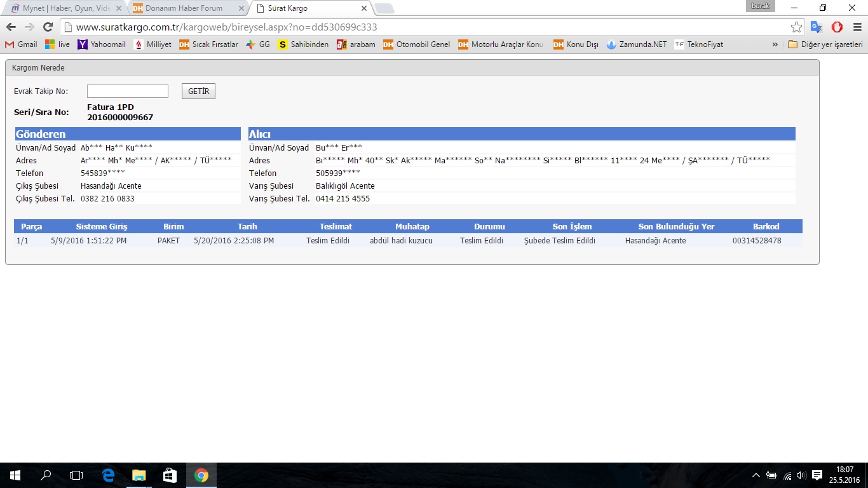Click the Hasandağı Acente departure branch value

click(x=111, y=186)
